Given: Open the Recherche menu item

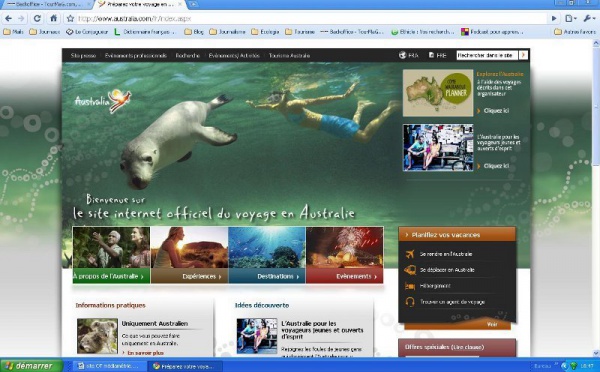Looking at the screenshot, I should click(x=188, y=55).
